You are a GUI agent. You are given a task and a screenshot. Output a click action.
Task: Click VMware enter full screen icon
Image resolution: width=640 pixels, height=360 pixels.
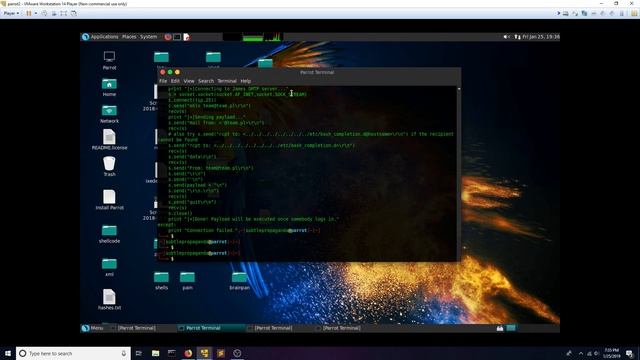click(x=64, y=13)
